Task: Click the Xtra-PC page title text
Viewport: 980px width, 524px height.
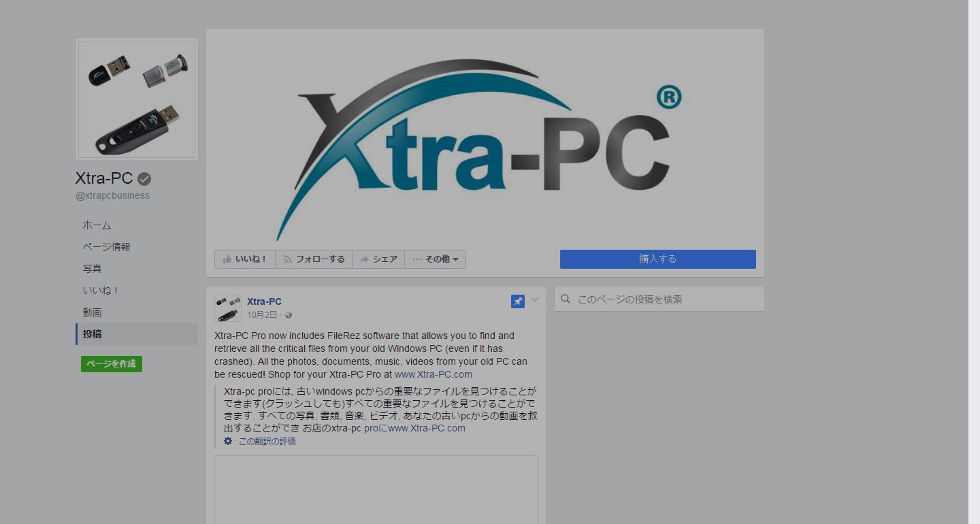Action: click(x=104, y=178)
